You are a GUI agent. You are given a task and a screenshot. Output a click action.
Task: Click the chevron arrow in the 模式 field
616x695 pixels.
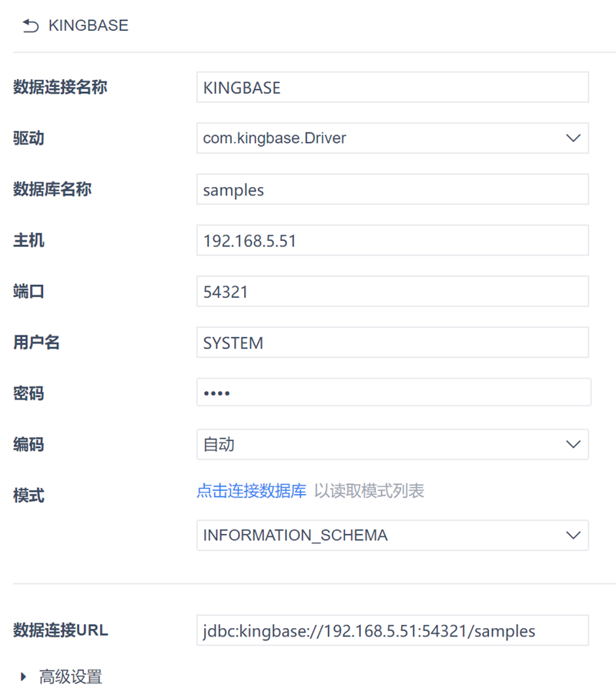coord(572,535)
